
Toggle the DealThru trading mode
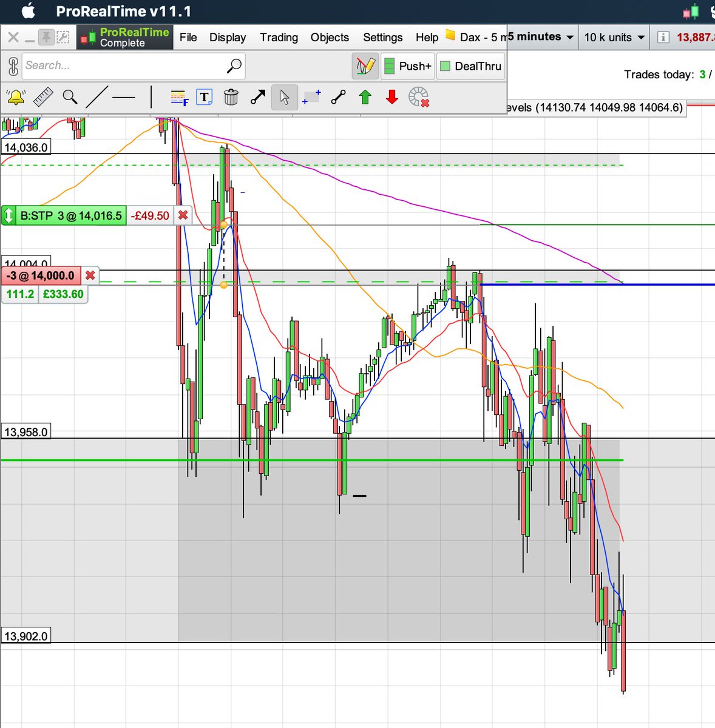[x=471, y=66]
